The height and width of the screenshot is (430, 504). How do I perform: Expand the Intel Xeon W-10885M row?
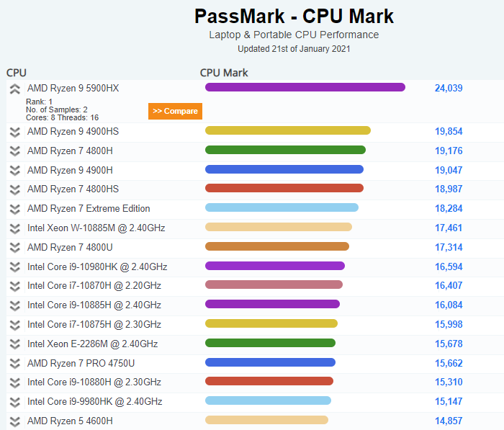15,228
